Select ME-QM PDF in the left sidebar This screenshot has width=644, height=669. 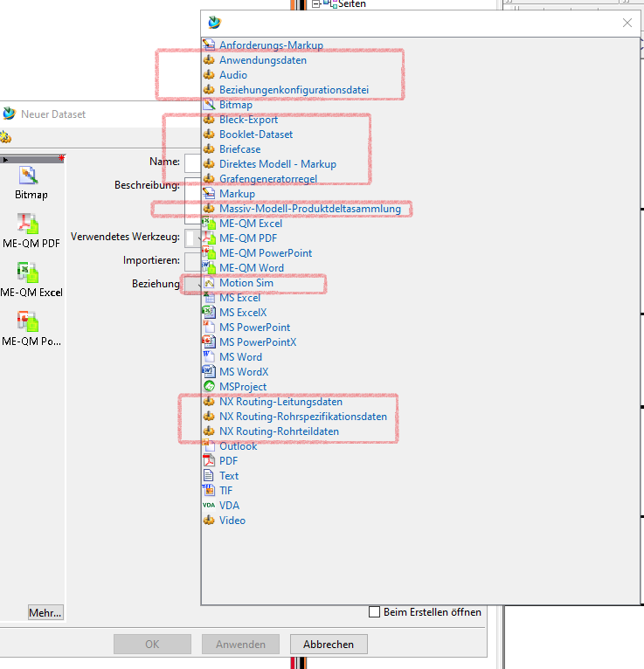[x=31, y=231]
